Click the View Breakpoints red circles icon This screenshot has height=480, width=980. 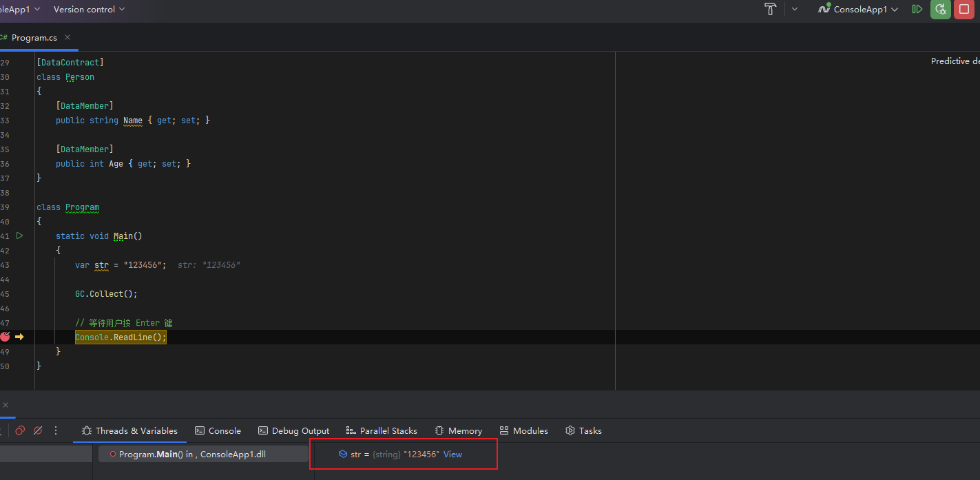coord(20,430)
